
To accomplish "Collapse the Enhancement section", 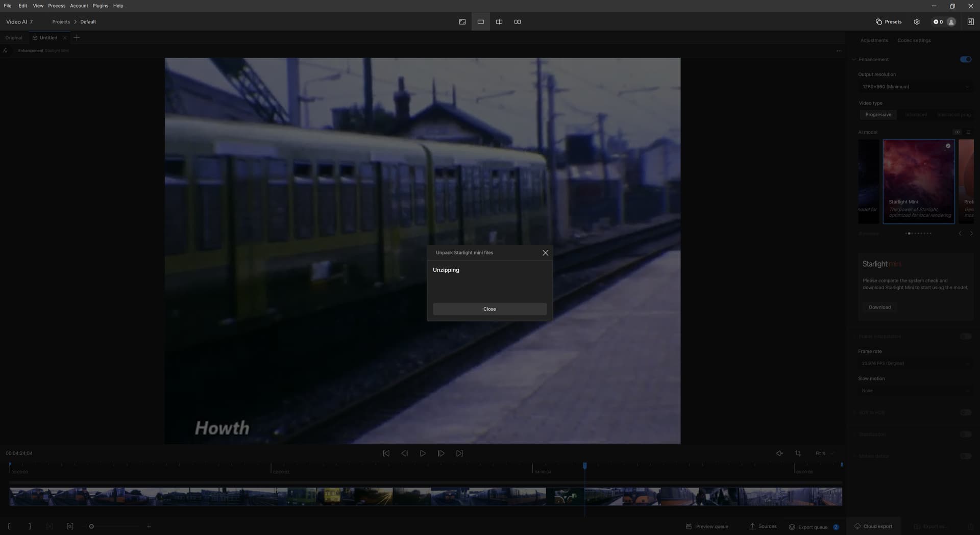I will click(854, 60).
